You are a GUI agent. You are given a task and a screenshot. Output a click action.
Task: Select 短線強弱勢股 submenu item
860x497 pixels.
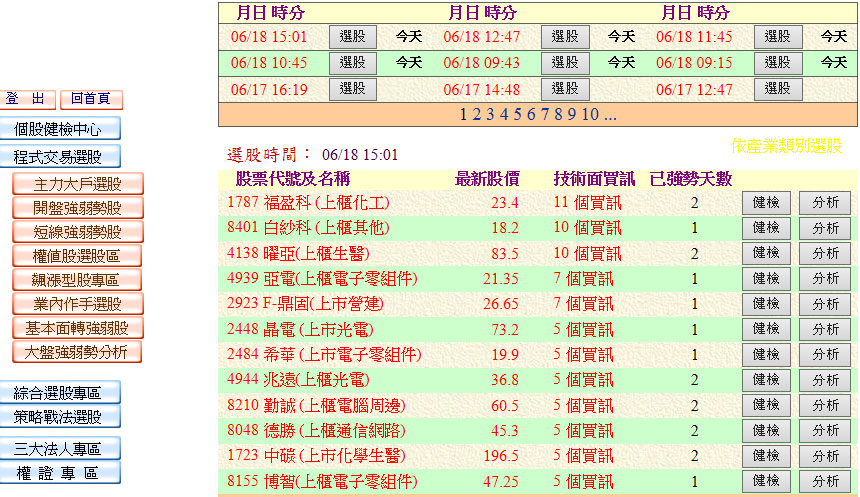[x=77, y=231]
